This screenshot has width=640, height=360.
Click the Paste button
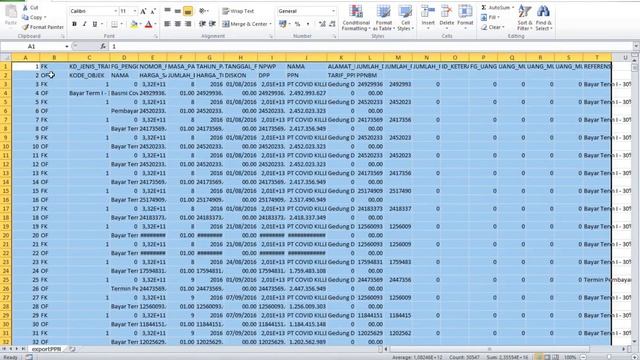click(11, 16)
